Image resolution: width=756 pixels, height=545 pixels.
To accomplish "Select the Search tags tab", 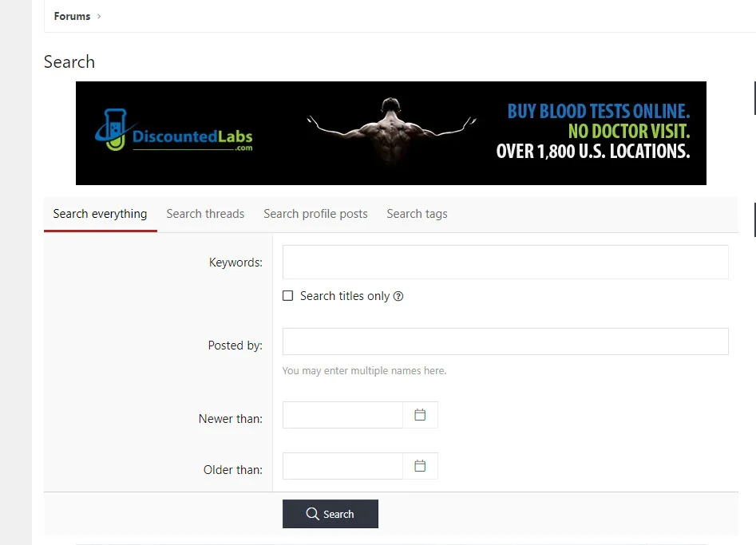I will pos(417,214).
